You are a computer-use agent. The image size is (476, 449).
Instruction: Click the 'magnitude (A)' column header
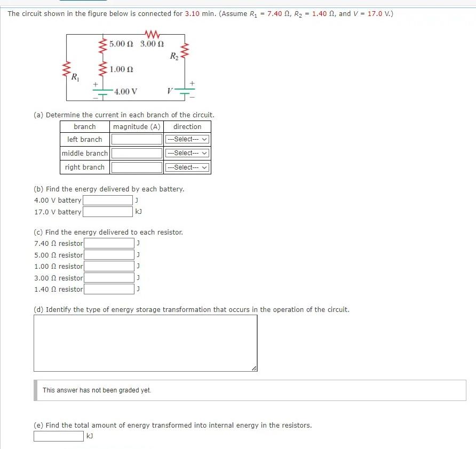137,126
